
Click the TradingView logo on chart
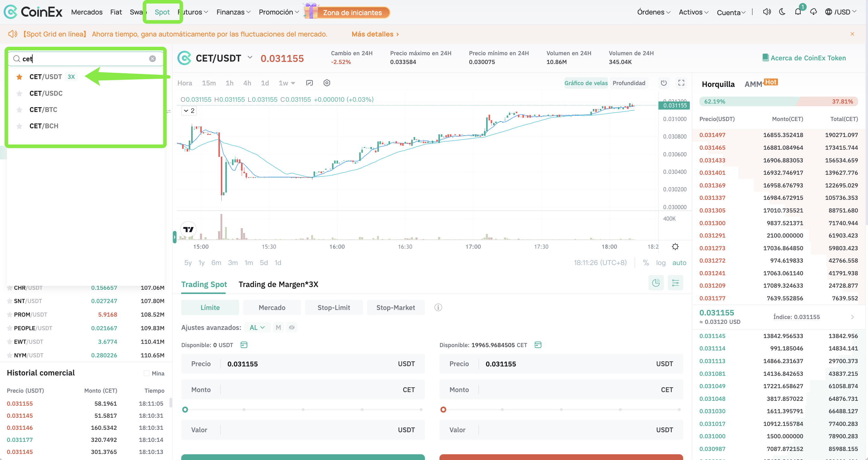188,229
